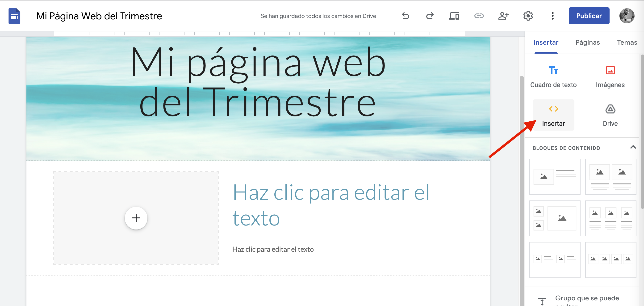Copy the published site link
This screenshot has width=644, height=306.
[479, 16]
